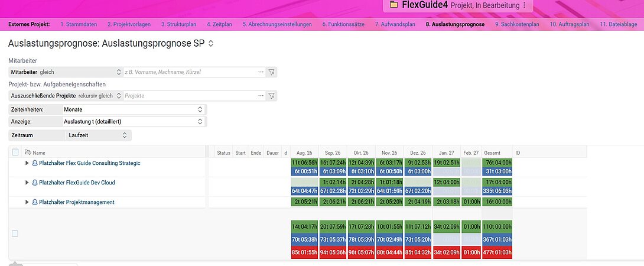Click the red total cell 477t 01:03h
The width and height of the screenshot is (644, 266).
tap(497, 252)
